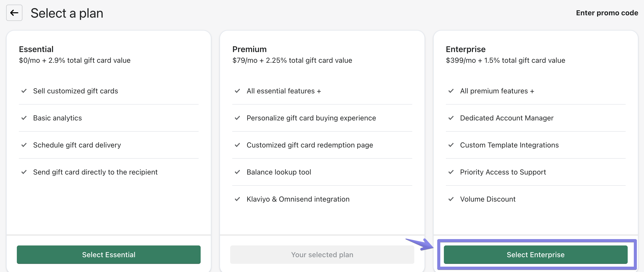Click the $399/mo Enterprise pricing text

(x=505, y=60)
